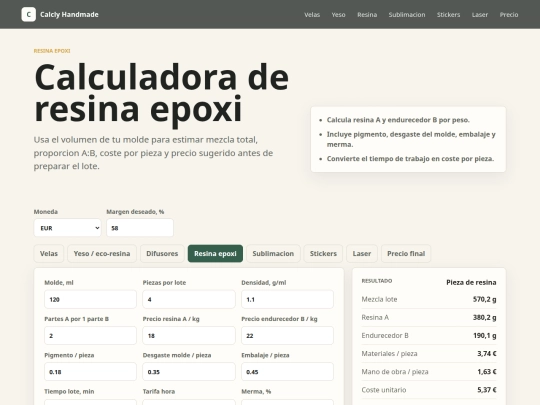Click Materiales / pieza value 3,74 €
The image size is (540, 405).
click(x=487, y=353)
